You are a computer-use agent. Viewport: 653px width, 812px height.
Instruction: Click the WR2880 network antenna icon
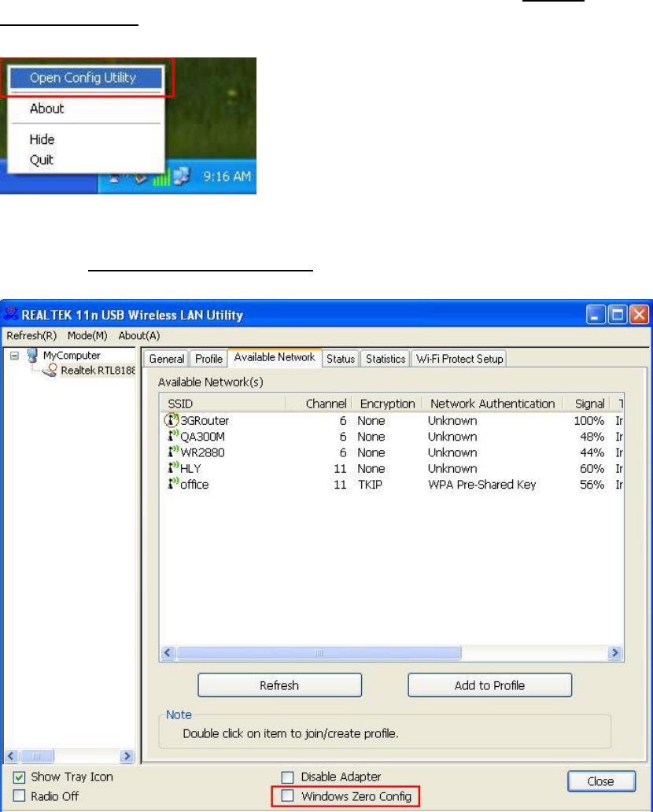pyautogui.click(x=173, y=452)
